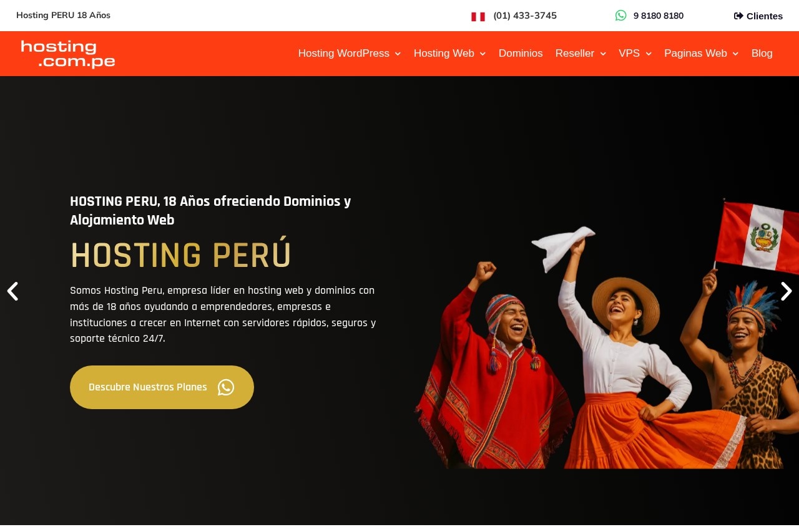Click Descubre Nuestros Planes button

[162, 387]
